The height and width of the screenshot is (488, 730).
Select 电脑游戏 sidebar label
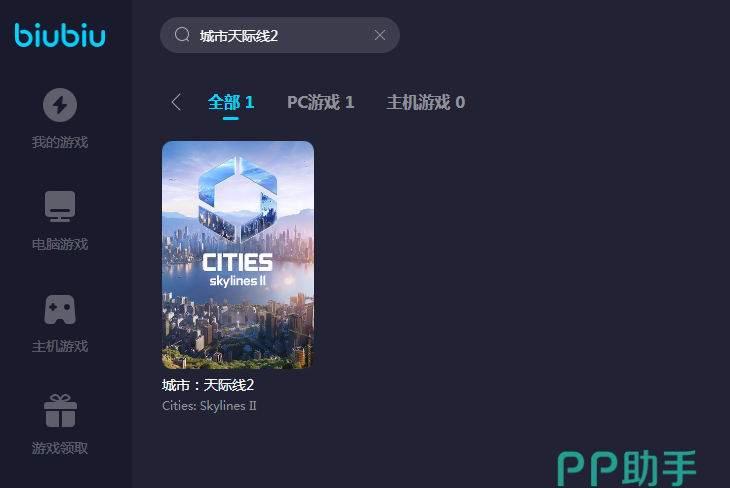pos(60,244)
